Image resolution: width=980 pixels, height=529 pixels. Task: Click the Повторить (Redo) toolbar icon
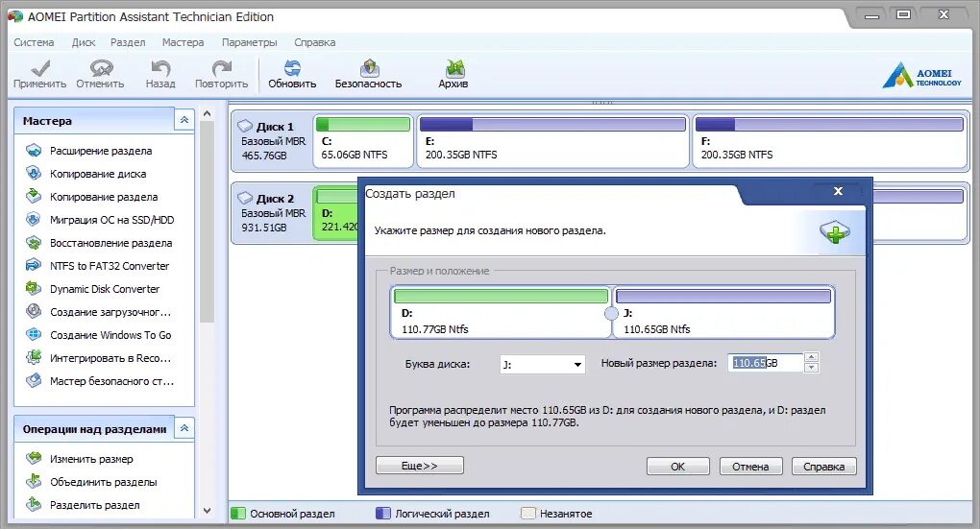click(221, 68)
